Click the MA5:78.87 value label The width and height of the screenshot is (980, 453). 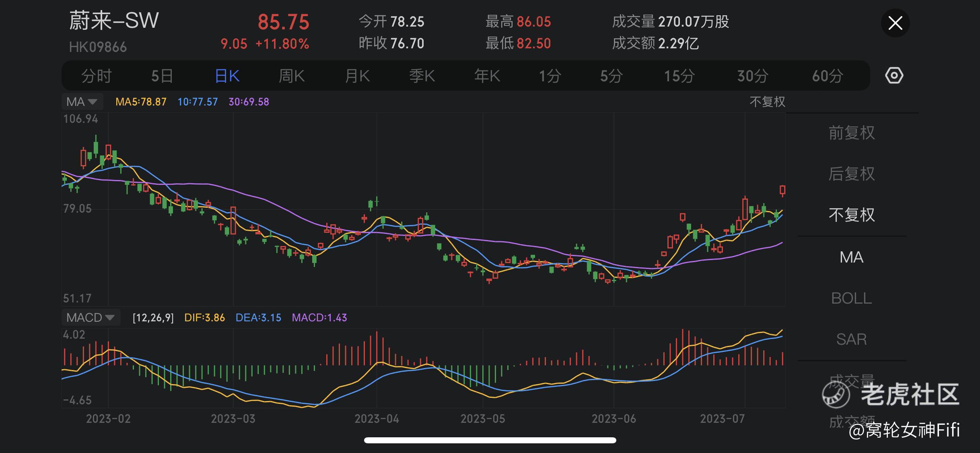pyautogui.click(x=141, y=102)
